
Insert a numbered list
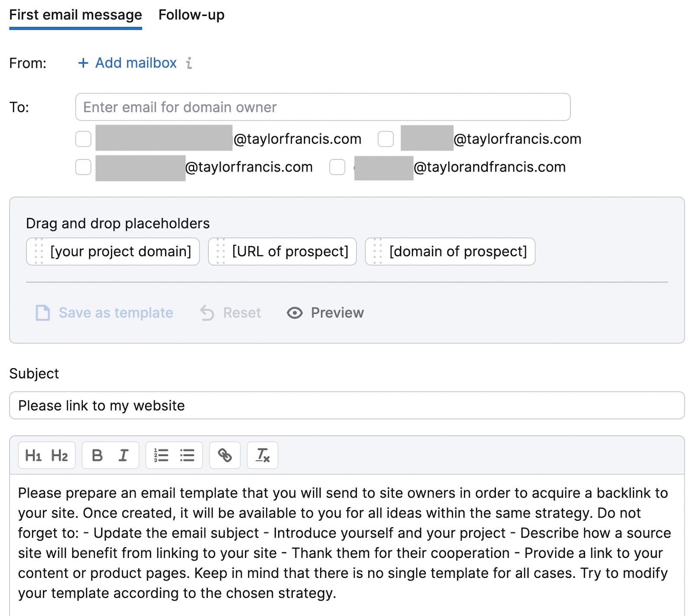point(160,455)
